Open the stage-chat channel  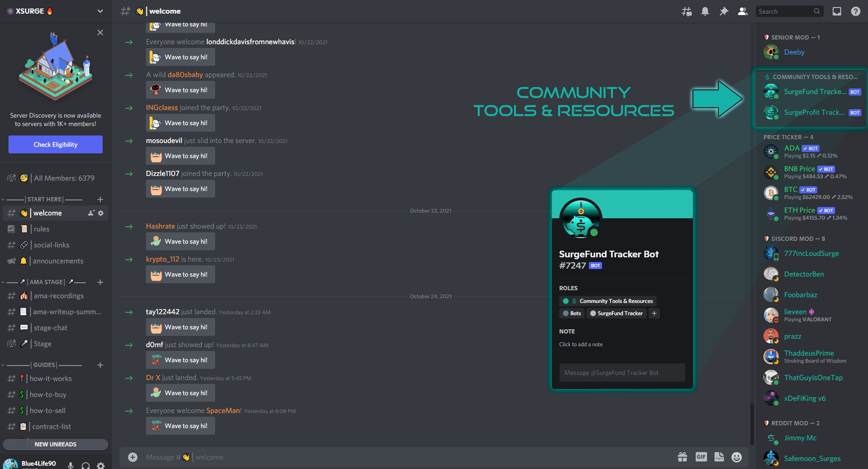[56, 328]
